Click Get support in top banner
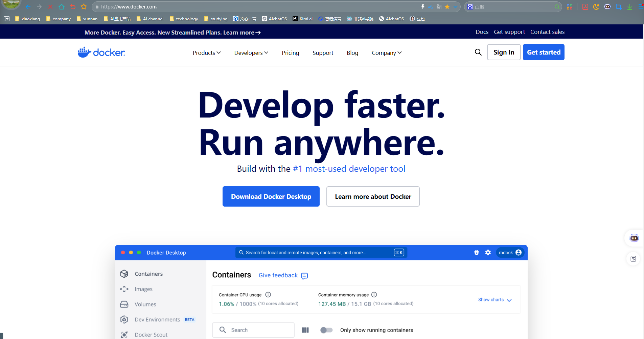 pyautogui.click(x=509, y=32)
